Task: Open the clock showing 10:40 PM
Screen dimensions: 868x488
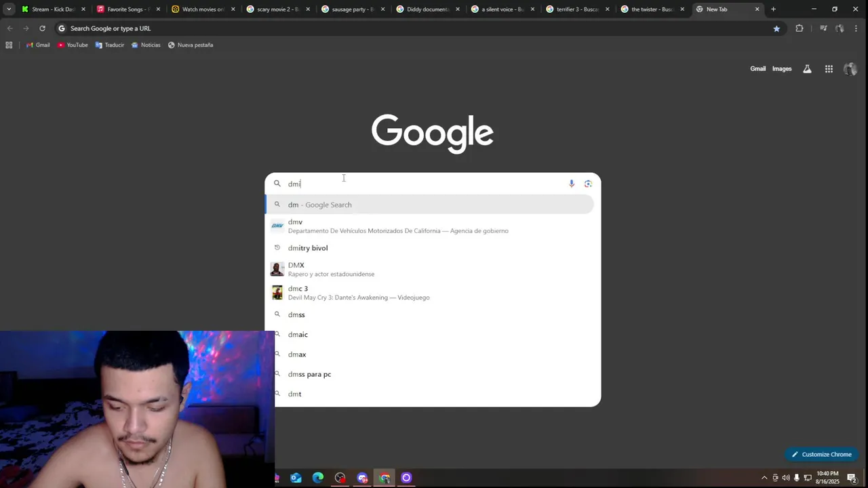Action: pyautogui.click(x=827, y=478)
